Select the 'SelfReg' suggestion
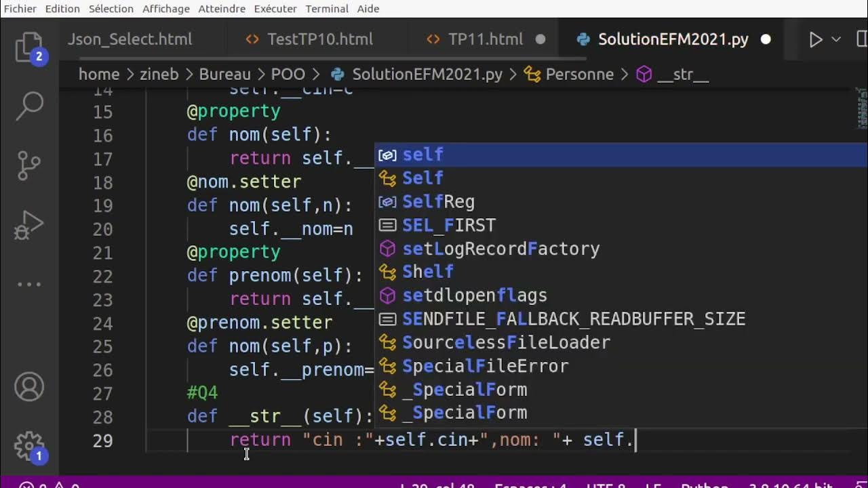Viewport: 868px width, 488px height. [622, 202]
